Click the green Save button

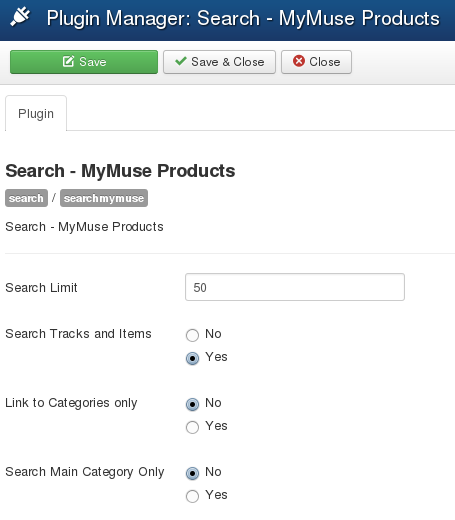coord(84,62)
